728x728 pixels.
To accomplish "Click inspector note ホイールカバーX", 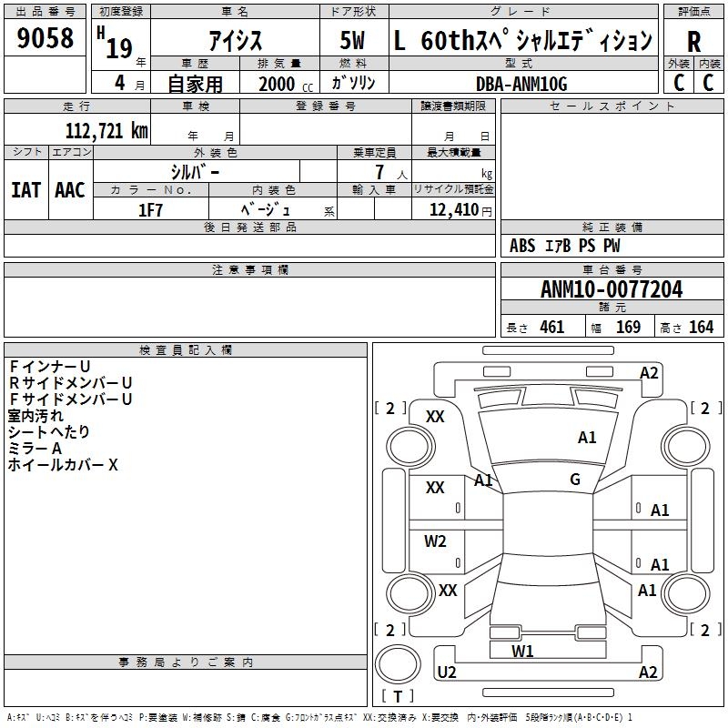I will coord(63,465).
